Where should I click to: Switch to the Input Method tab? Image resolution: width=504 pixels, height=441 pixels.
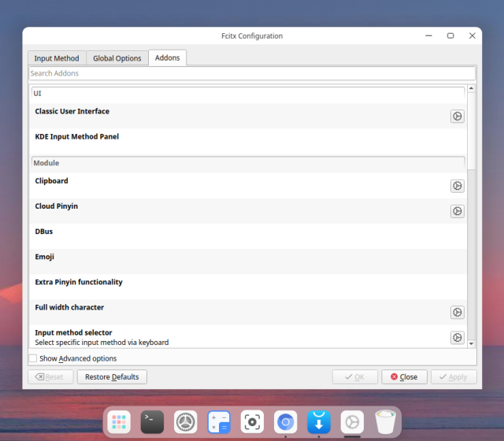(x=56, y=58)
